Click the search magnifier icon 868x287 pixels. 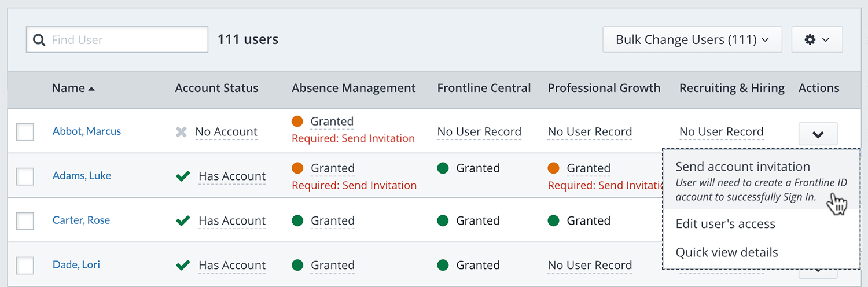click(x=39, y=40)
